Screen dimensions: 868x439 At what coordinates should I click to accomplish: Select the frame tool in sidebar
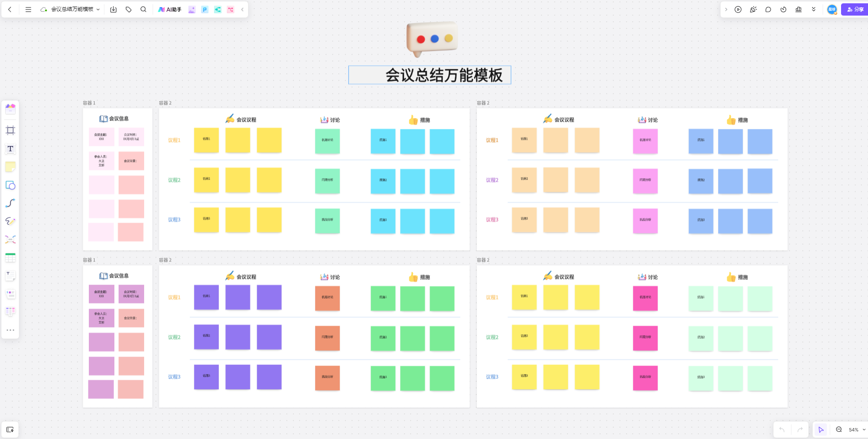(x=10, y=130)
